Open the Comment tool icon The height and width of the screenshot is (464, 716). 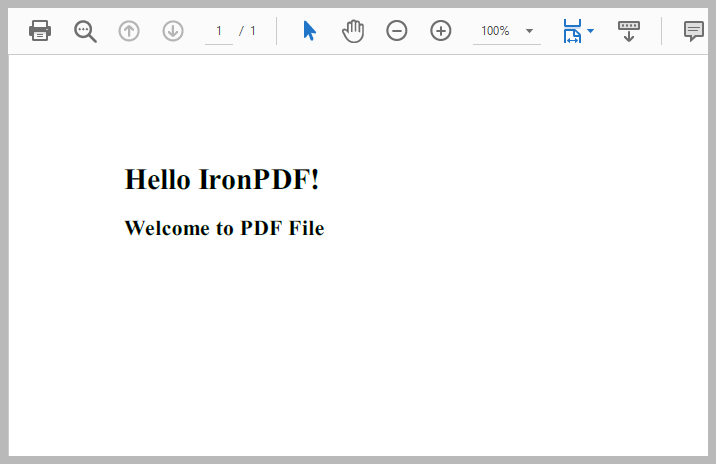pos(694,31)
